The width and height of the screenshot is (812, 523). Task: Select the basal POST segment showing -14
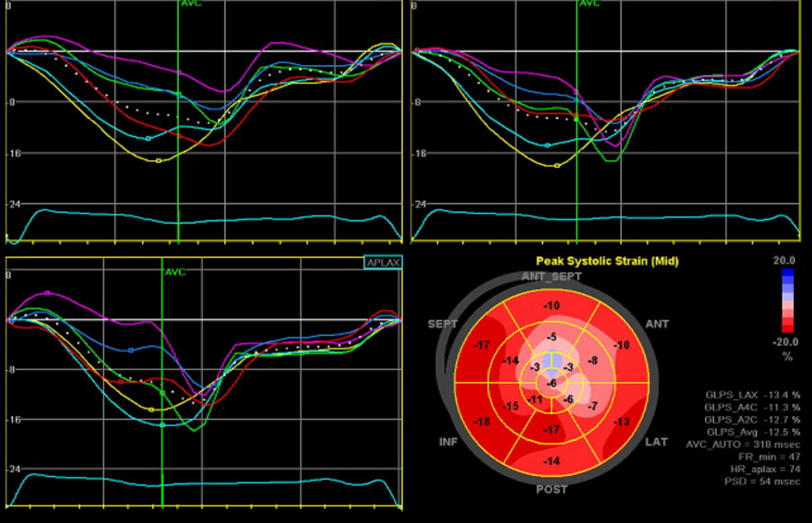[551, 461]
